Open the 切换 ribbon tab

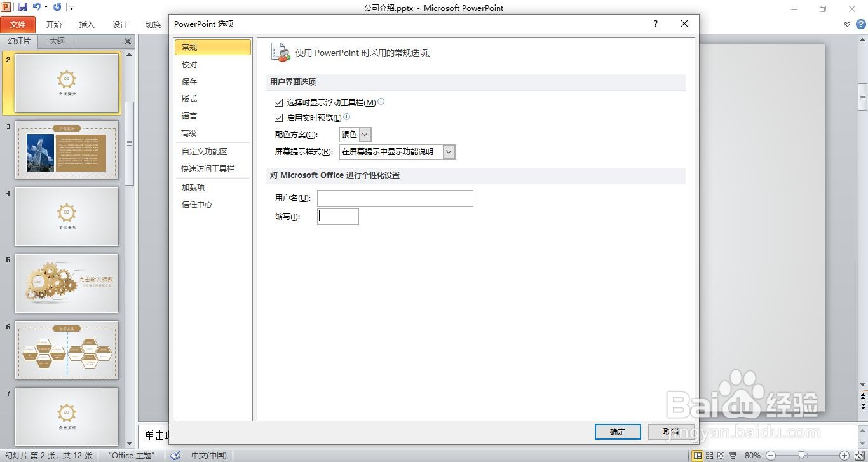(153, 24)
